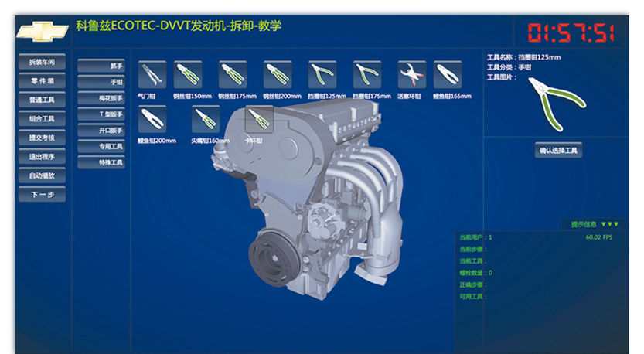644x354 pixels.
Task: Pick the 钢丝钳150mm pliers icon
Action: point(188,75)
